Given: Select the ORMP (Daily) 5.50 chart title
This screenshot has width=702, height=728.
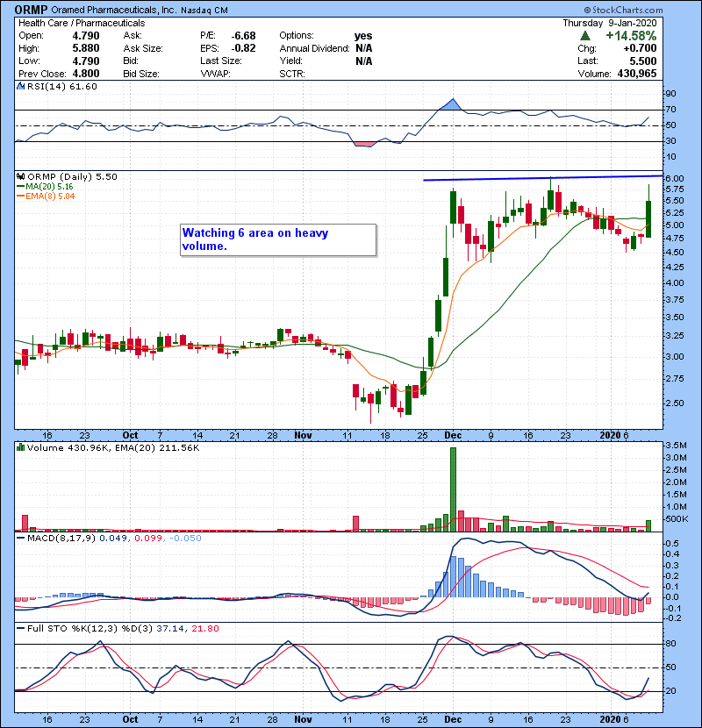Looking at the screenshot, I should point(73,176).
